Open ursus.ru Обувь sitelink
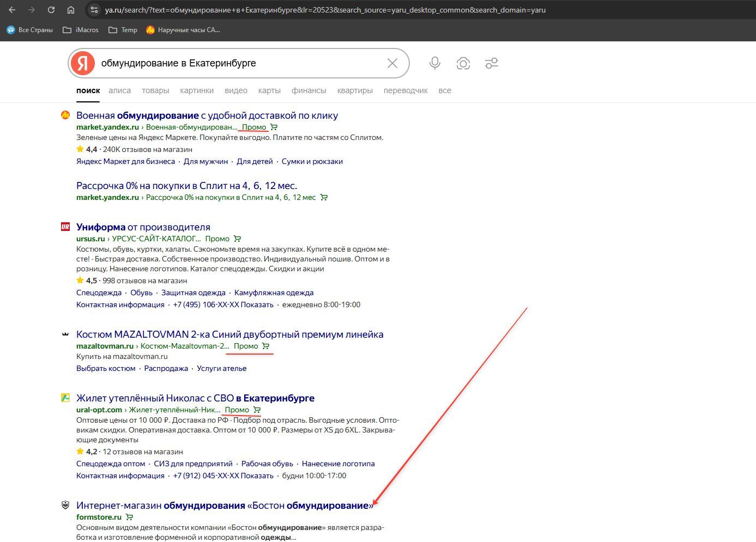This screenshot has width=756, height=542. [141, 293]
